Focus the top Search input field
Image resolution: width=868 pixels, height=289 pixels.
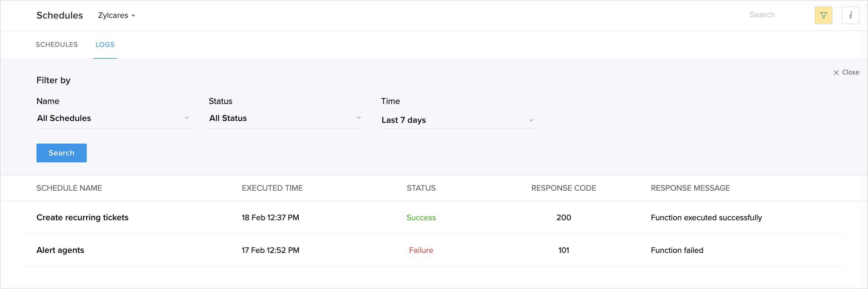pos(775,15)
